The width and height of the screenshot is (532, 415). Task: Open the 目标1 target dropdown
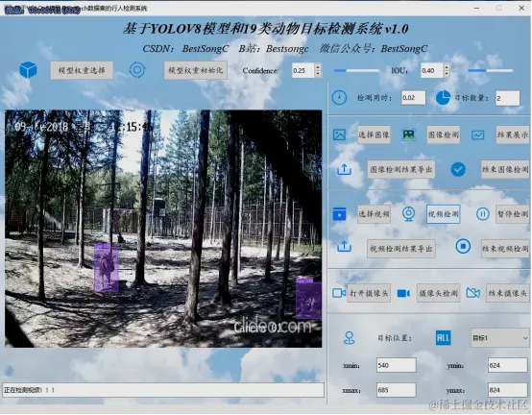coord(500,338)
